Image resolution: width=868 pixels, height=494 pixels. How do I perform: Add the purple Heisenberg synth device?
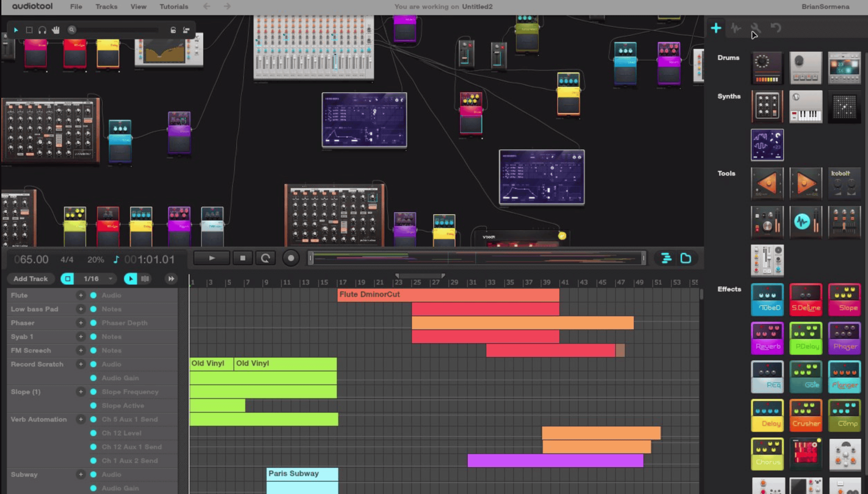point(767,145)
